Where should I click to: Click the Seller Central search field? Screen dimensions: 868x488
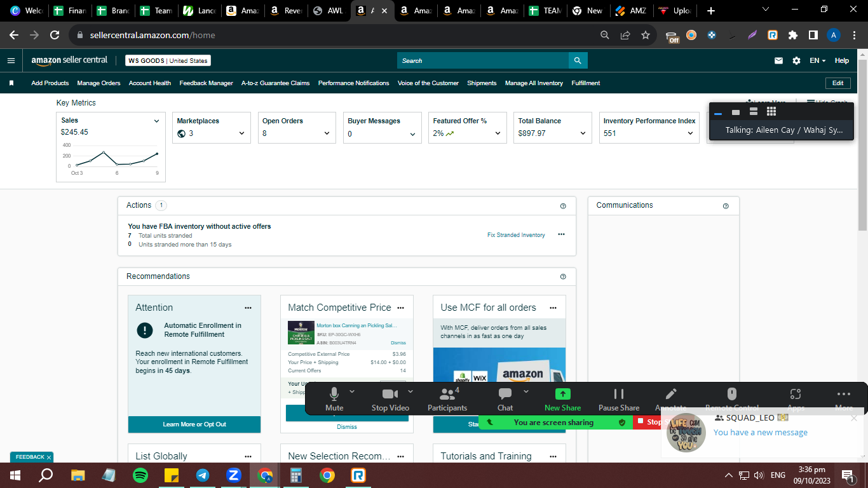483,60
